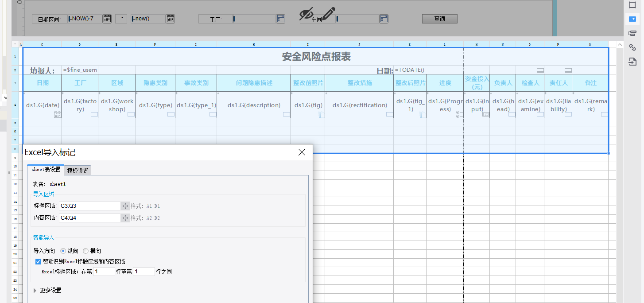Viewport: 644px width, 303px height.
Task: Click the widget icon in ds1.G(head) cell
Action: (x=512, y=114)
